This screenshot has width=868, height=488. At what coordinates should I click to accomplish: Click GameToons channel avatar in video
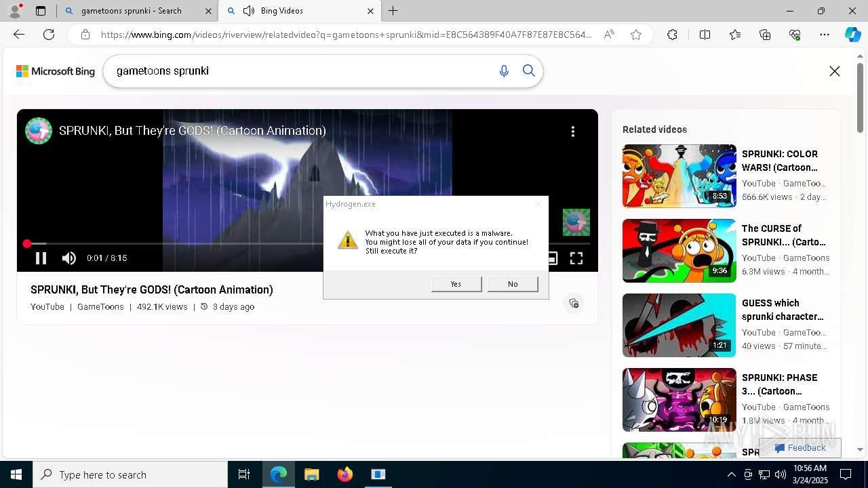coord(39,131)
